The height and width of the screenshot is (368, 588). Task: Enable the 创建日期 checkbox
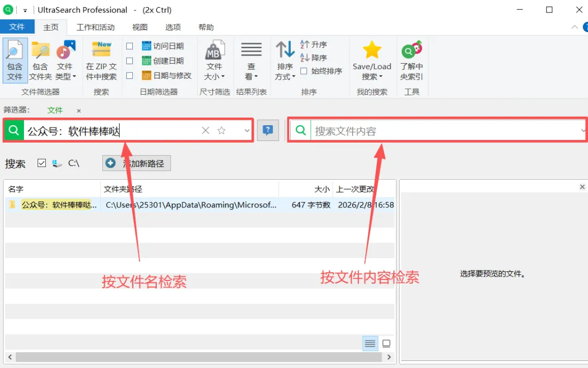click(x=130, y=61)
